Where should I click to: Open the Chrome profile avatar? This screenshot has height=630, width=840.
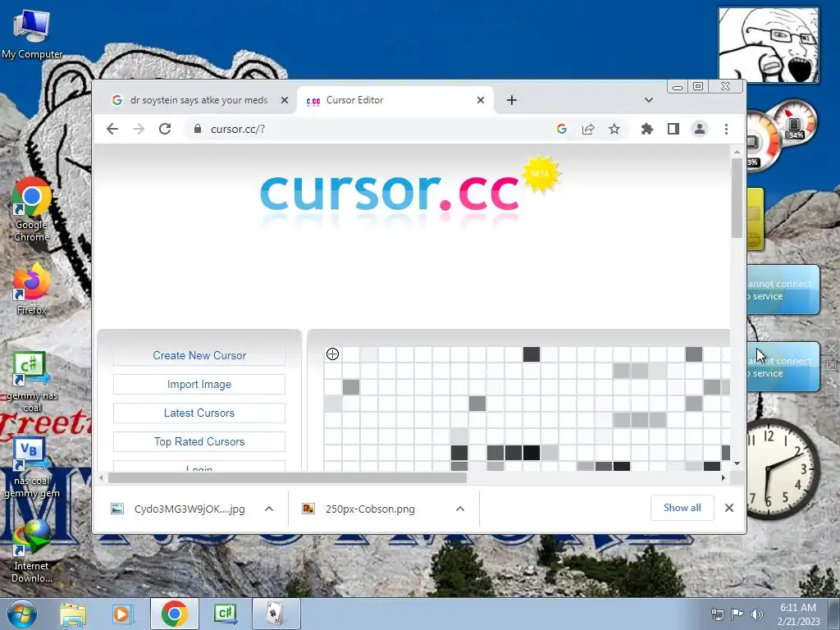(x=700, y=129)
